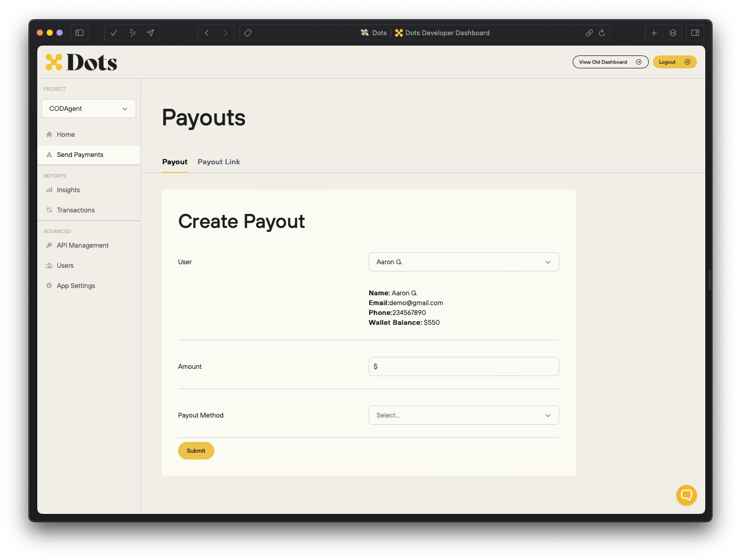Click inside the Amount input field
Viewport: 741px width, 560px height.
[463, 366]
